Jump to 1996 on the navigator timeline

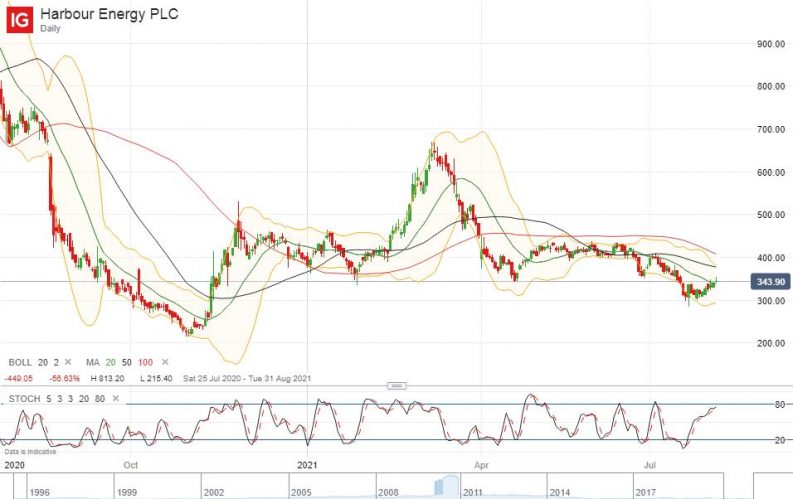(39, 493)
